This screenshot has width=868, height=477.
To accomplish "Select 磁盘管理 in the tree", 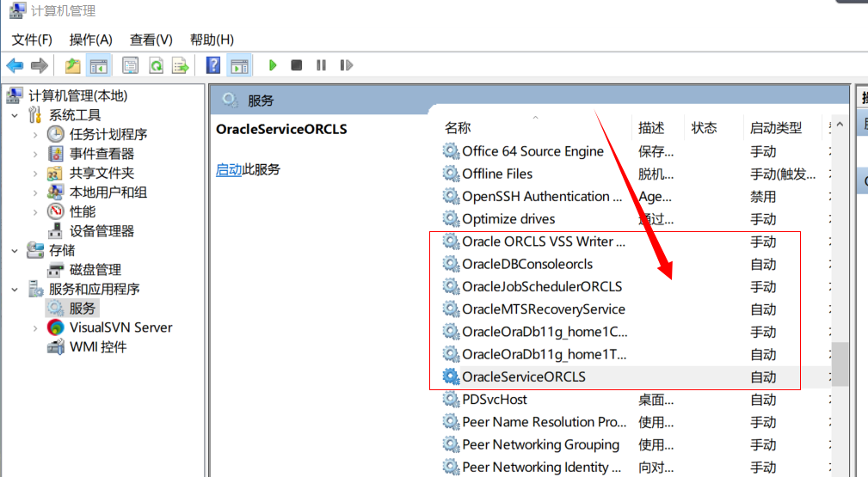I will (x=95, y=270).
